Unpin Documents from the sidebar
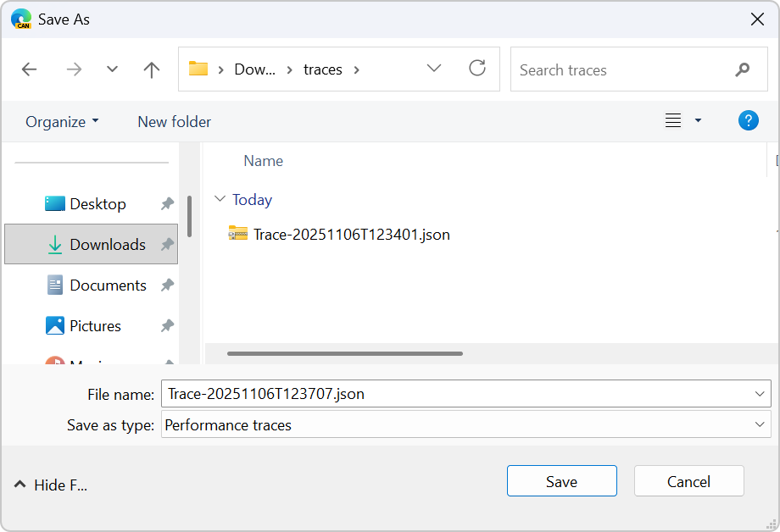Screen dimensions: 780x532 pos(167,285)
